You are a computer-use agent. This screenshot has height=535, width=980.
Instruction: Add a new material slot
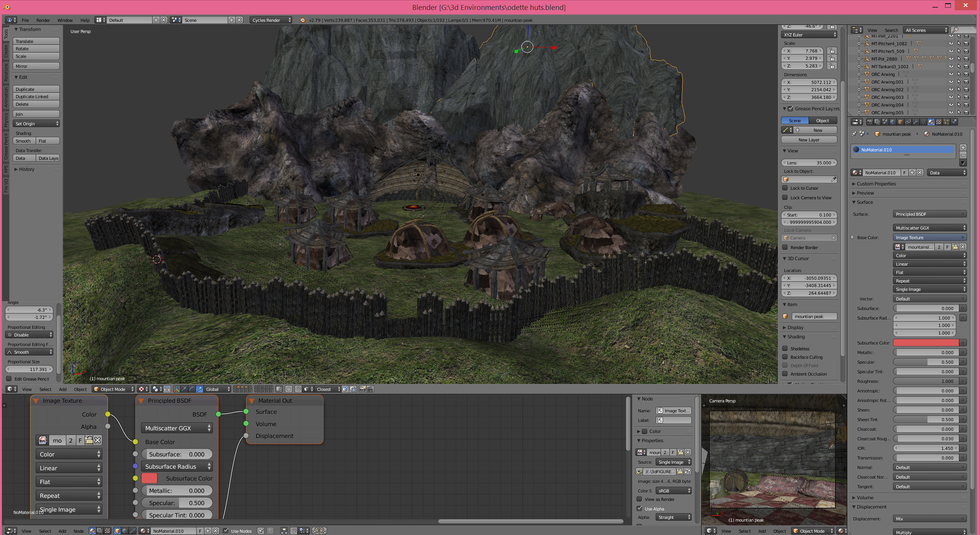coord(963,148)
